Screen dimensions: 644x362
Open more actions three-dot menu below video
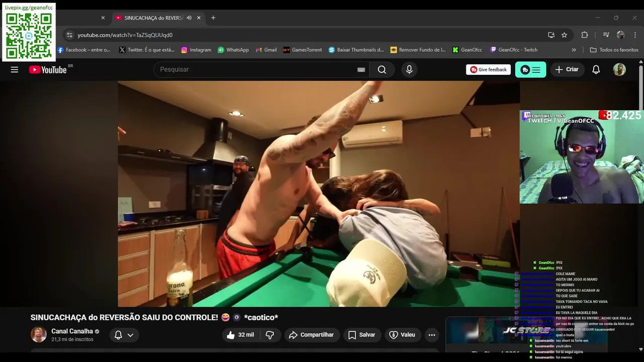point(432,335)
